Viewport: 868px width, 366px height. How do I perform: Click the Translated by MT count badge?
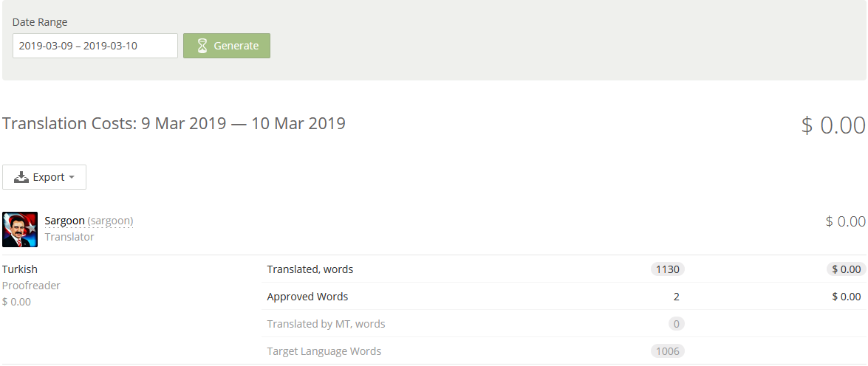click(675, 324)
